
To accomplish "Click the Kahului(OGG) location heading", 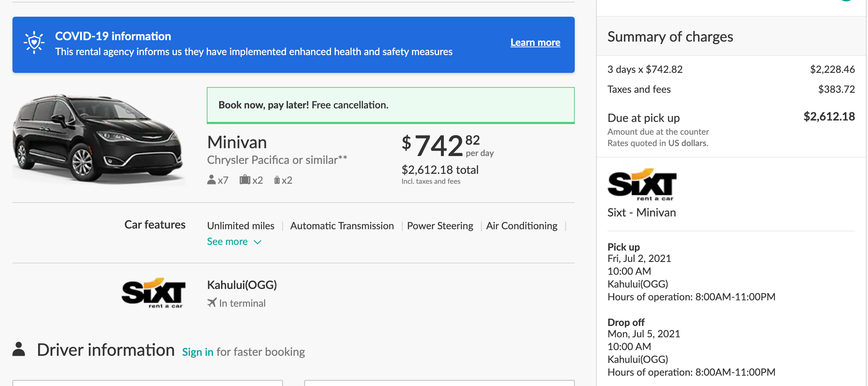I will point(242,285).
